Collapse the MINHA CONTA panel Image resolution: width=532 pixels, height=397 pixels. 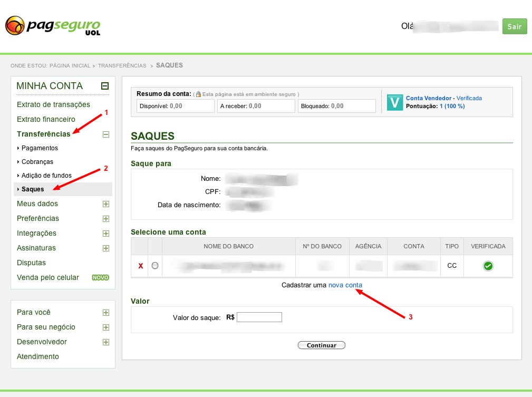pyautogui.click(x=105, y=86)
